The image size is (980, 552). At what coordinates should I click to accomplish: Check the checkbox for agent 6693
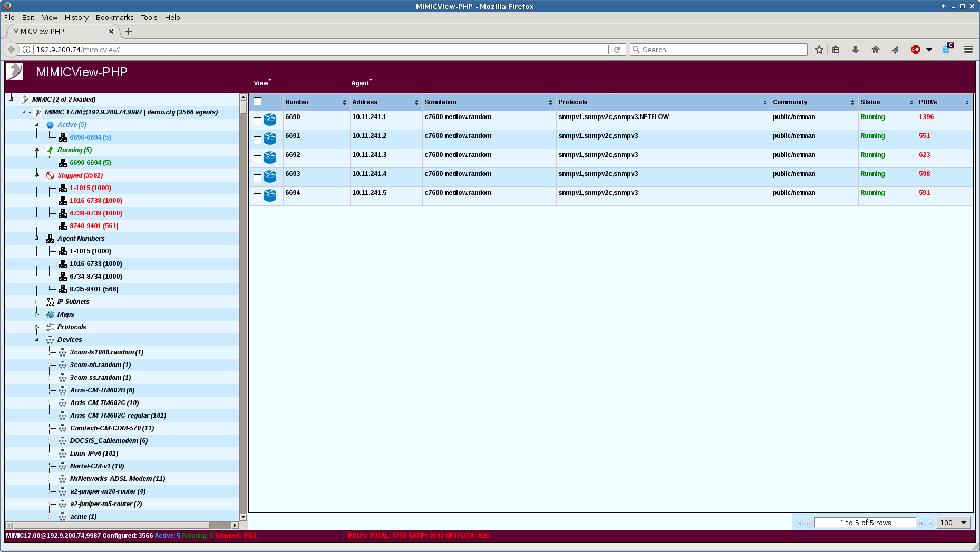tap(258, 179)
